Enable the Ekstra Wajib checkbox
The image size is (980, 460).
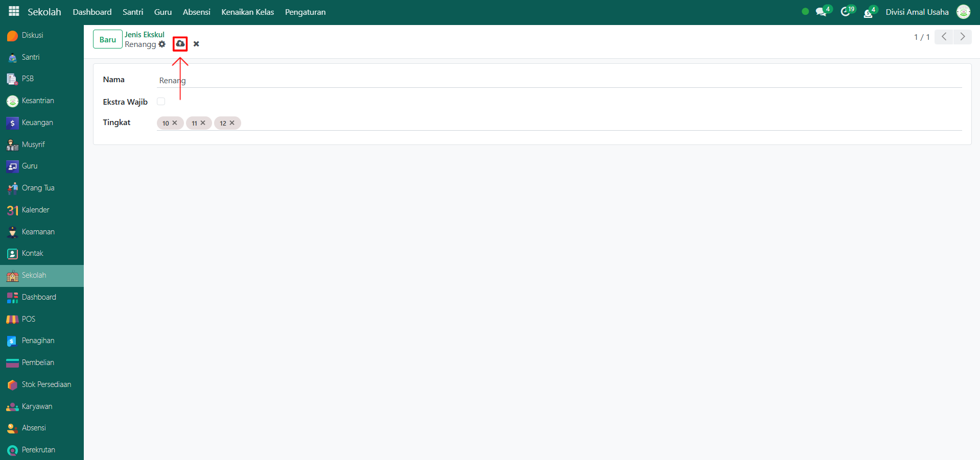(161, 102)
